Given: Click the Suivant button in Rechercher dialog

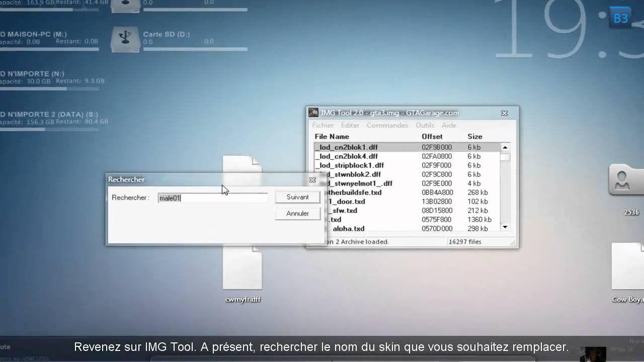Looking at the screenshot, I should (297, 197).
